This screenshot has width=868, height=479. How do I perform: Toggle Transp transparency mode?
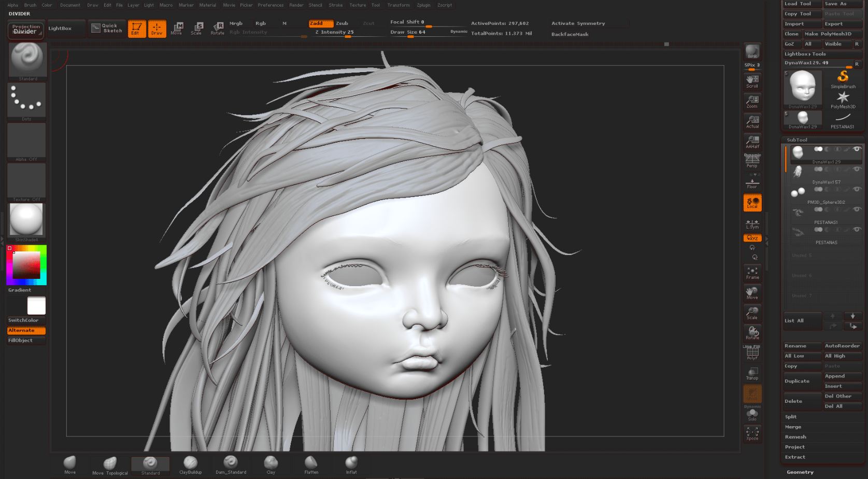pyautogui.click(x=752, y=373)
